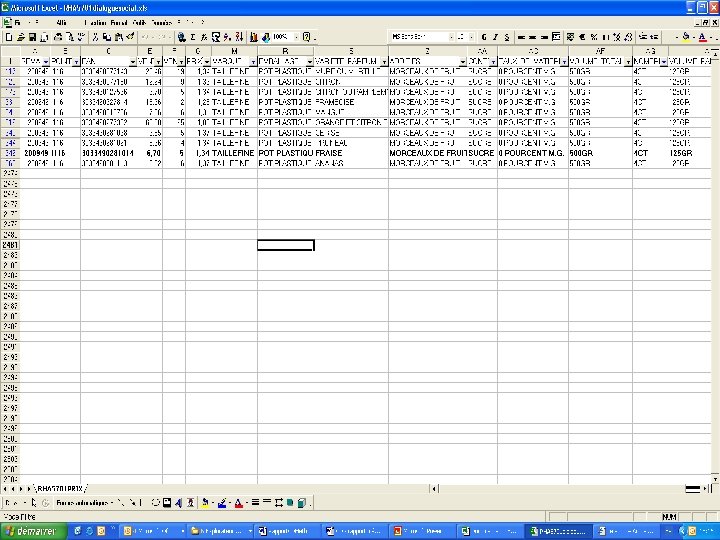This screenshot has height=540, width=720.
Task: Click row header 2481
Action: pos(10,245)
